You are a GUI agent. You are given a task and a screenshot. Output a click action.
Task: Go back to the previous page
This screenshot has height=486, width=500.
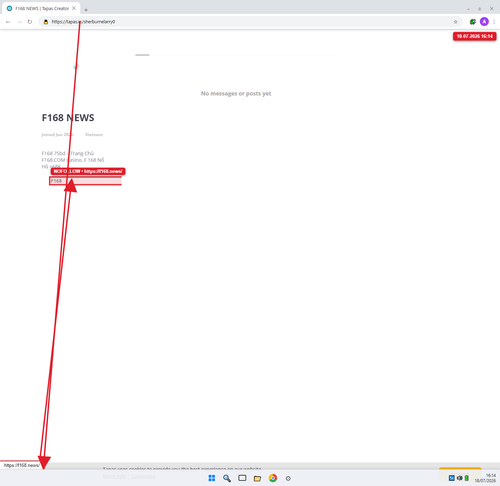click(x=8, y=22)
